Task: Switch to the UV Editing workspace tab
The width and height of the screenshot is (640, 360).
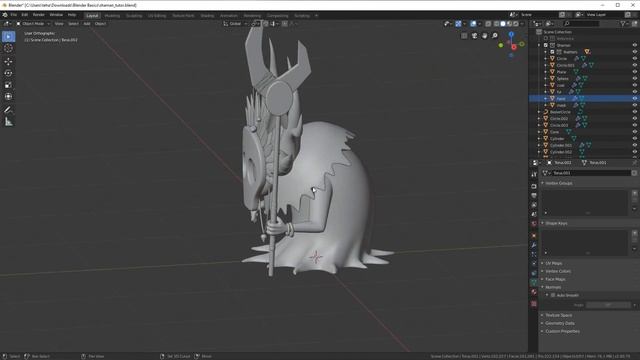Action: pyautogui.click(x=157, y=16)
